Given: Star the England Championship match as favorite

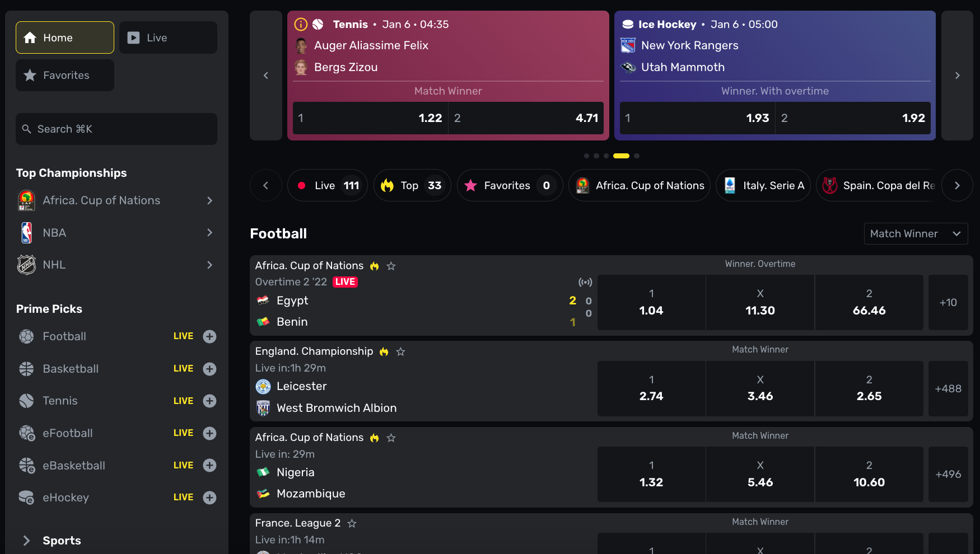Looking at the screenshot, I should [400, 351].
